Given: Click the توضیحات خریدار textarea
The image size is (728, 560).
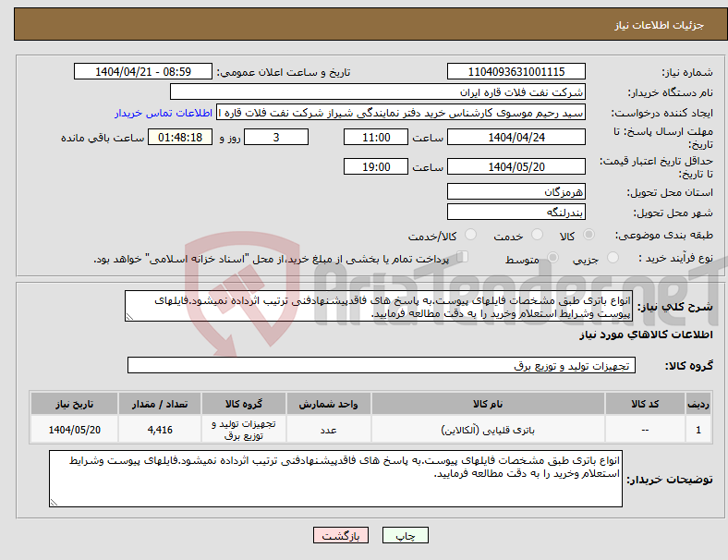Looking at the screenshot, I should 335,479.
